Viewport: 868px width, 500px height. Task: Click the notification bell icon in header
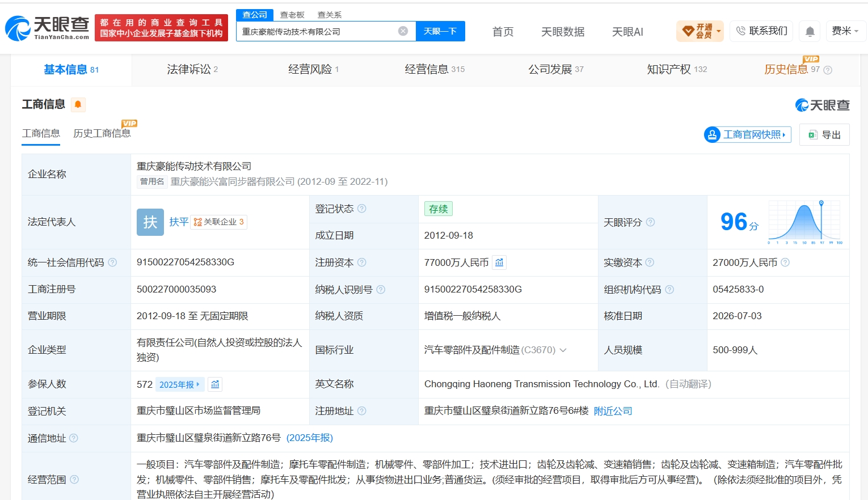pyautogui.click(x=810, y=31)
